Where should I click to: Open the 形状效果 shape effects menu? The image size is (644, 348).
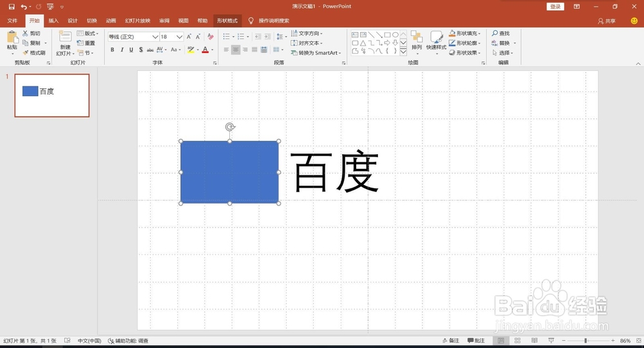click(x=465, y=53)
